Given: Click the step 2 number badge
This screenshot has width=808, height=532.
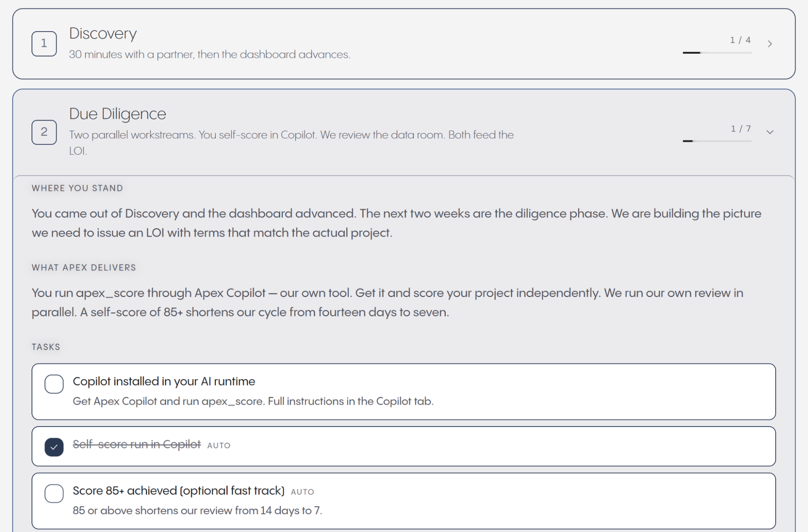Looking at the screenshot, I should click(44, 132).
